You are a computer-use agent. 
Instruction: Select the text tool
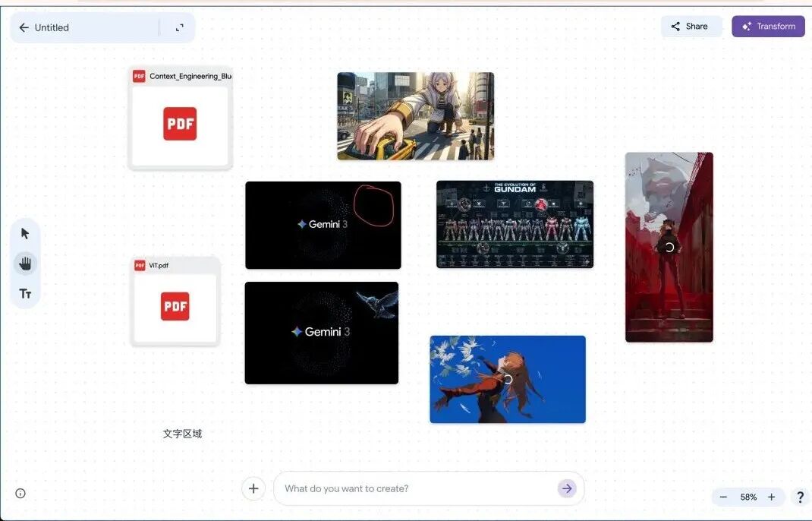coord(25,294)
